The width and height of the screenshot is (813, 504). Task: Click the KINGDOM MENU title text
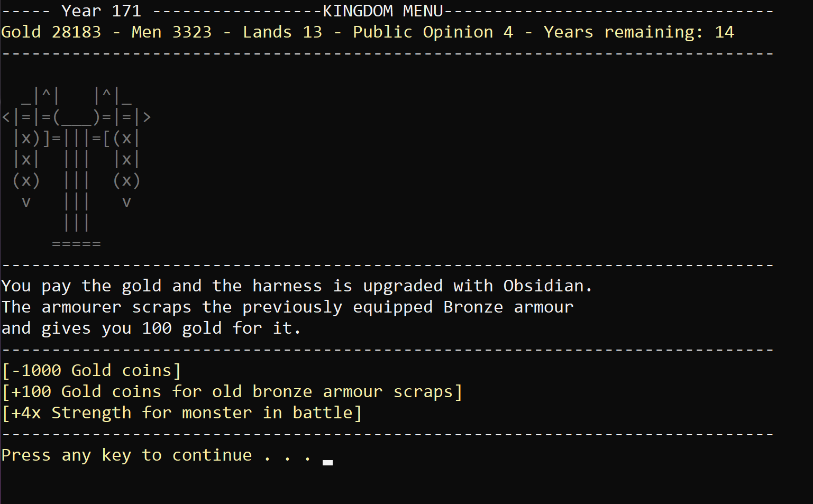coord(383,11)
